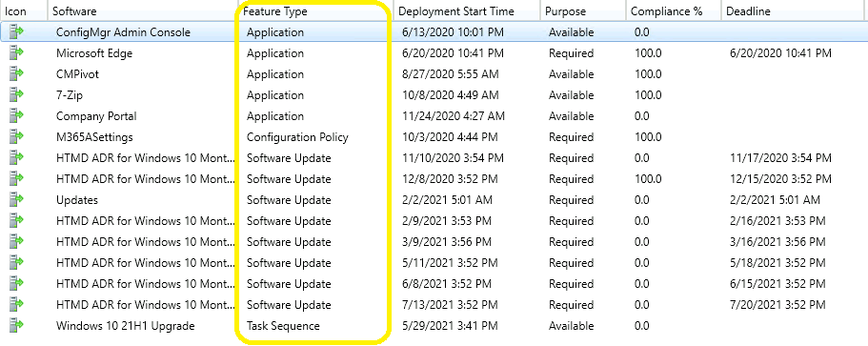
Task: Click the deployment icon for ConfigMgr Admin Console
Action: point(16,32)
